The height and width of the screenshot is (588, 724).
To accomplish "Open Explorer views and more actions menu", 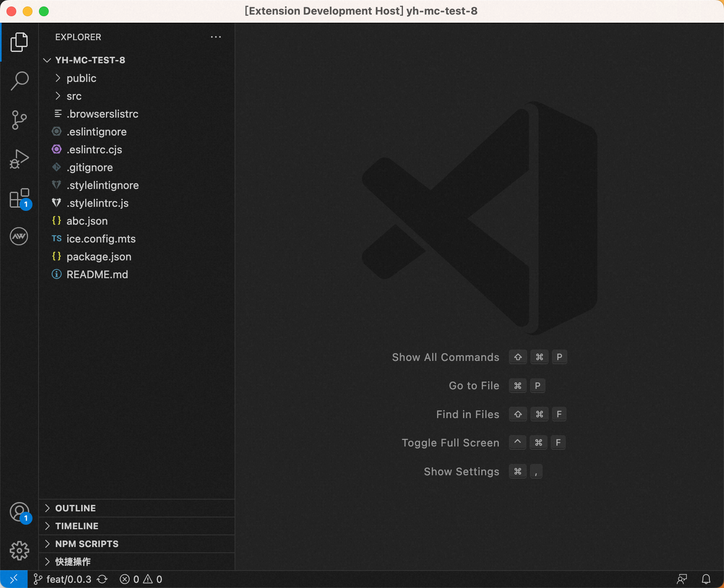I will [x=216, y=37].
